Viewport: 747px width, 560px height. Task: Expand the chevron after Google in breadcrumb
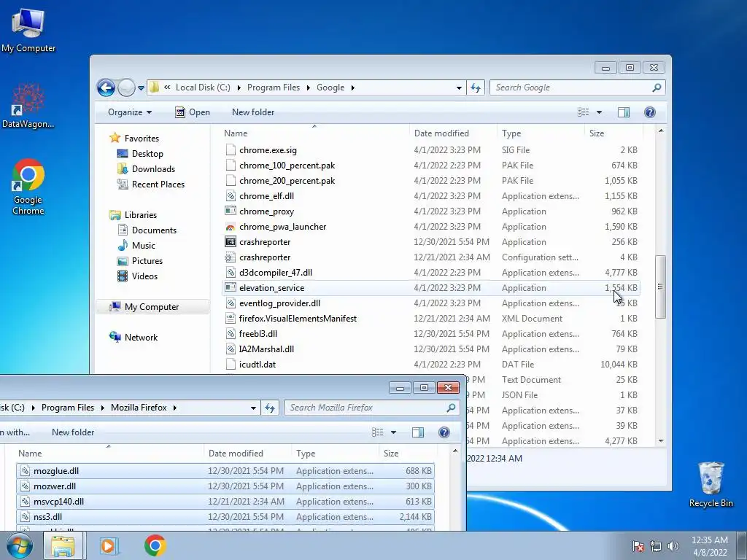pos(352,87)
